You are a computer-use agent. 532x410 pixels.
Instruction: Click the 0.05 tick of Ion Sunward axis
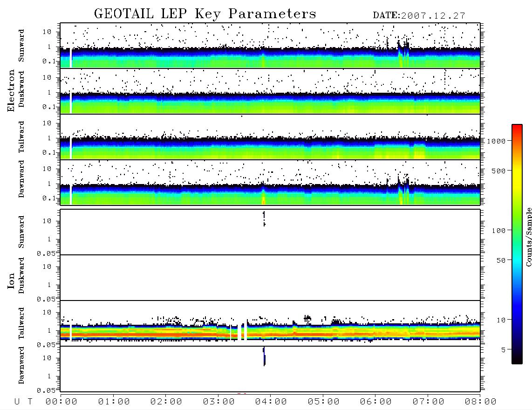pos(46,253)
